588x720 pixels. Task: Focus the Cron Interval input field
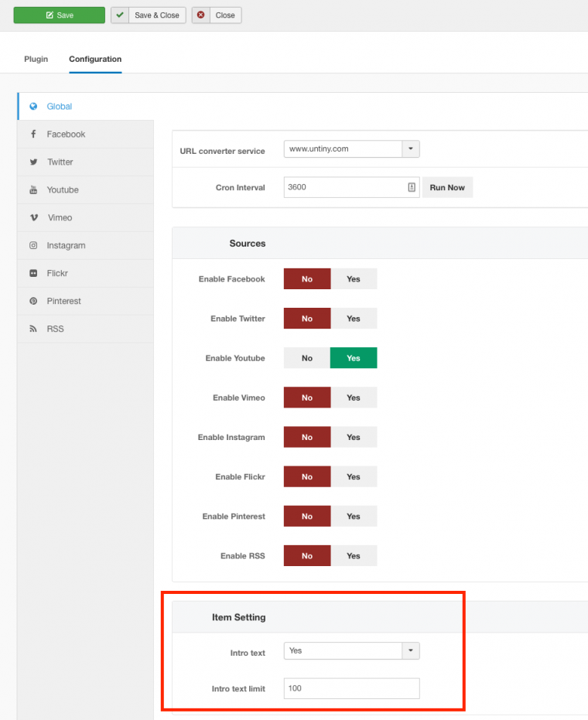pos(351,187)
